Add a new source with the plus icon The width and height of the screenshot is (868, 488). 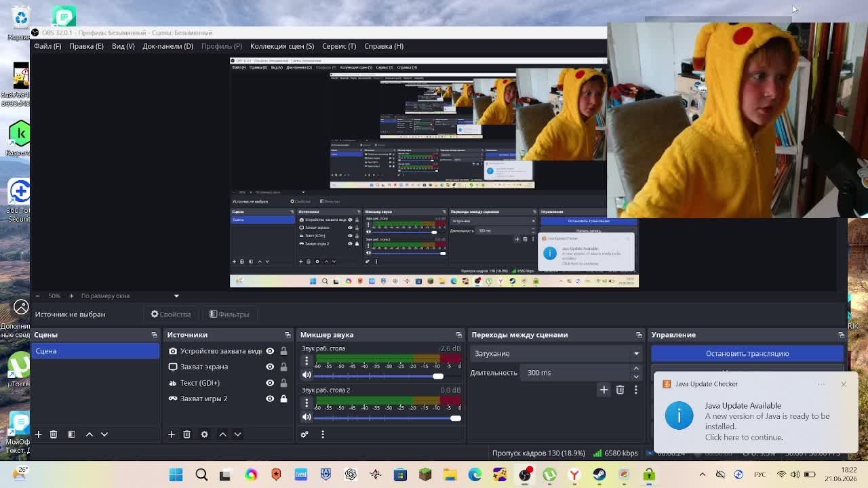coord(172,434)
